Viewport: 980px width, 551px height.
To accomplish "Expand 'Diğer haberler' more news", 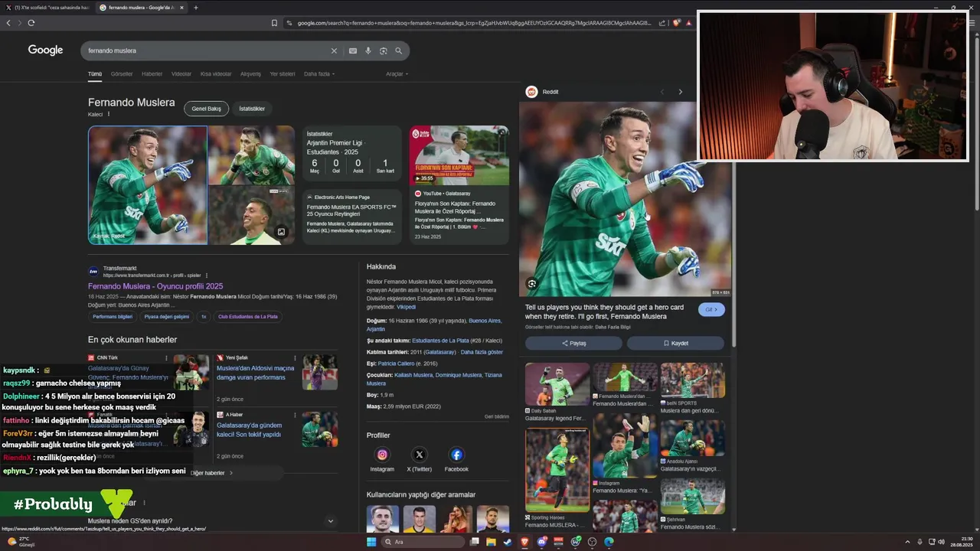I will tap(211, 473).
